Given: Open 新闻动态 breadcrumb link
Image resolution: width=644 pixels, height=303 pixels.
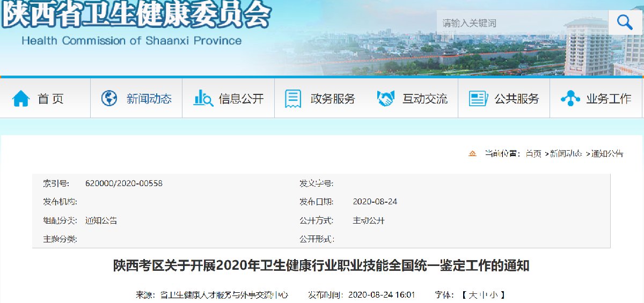Looking at the screenshot, I should tap(566, 154).
